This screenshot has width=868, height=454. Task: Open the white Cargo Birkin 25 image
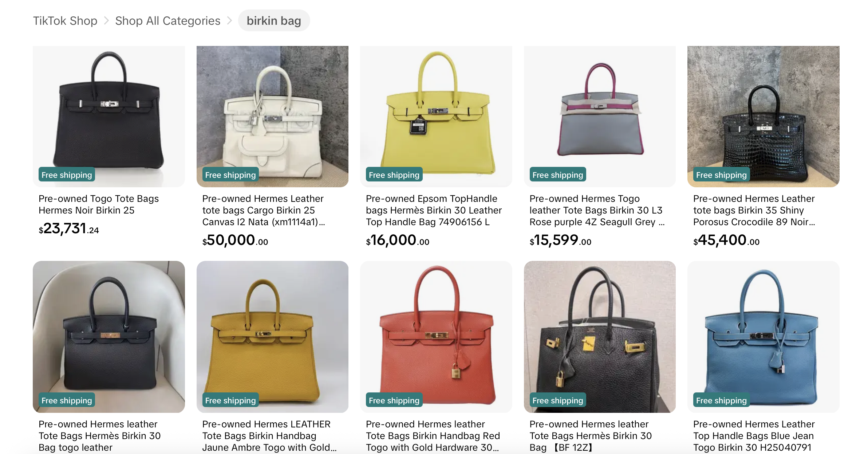point(272,116)
